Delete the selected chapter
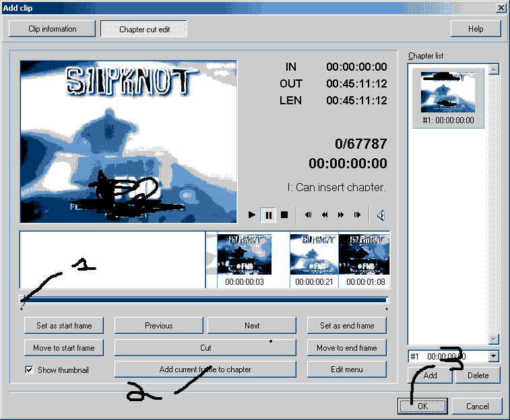The height and width of the screenshot is (420, 510). pos(478,376)
